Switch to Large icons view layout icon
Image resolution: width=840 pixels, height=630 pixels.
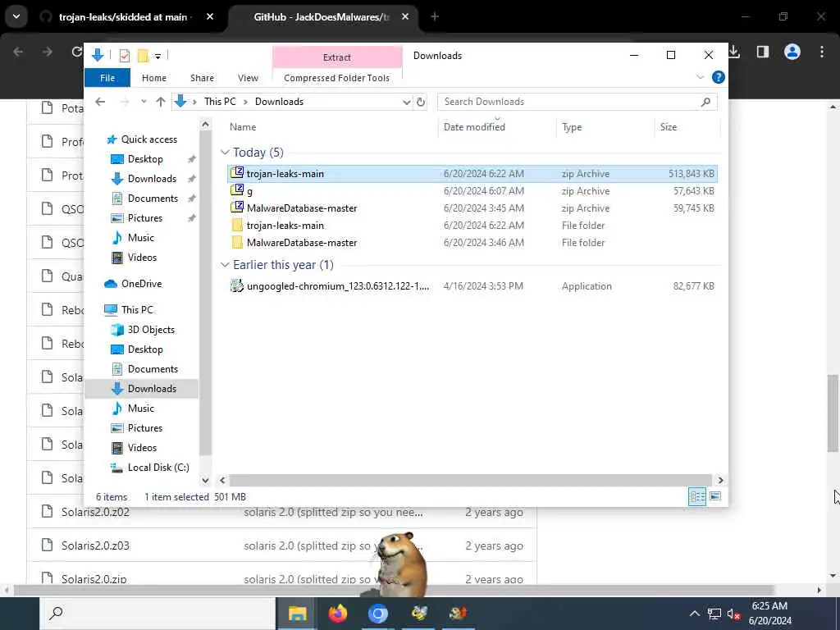[x=715, y=496]
